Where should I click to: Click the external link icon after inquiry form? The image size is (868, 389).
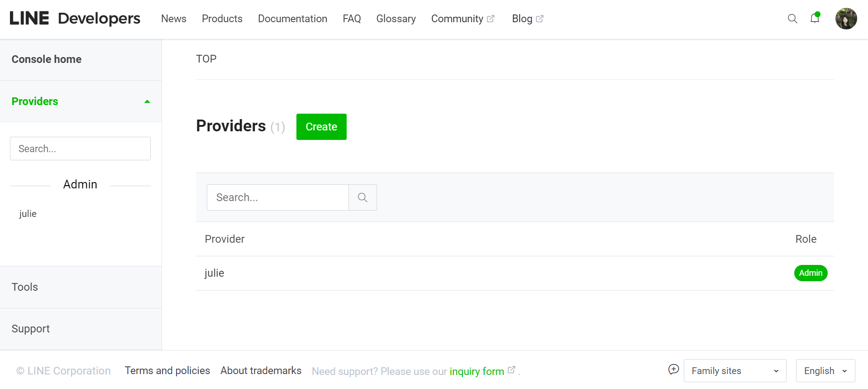[x=511, y=370]
